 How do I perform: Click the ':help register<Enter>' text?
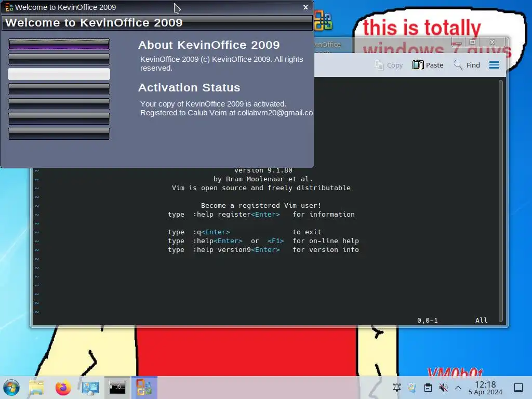pyautogui.click(x=236, y=215)
